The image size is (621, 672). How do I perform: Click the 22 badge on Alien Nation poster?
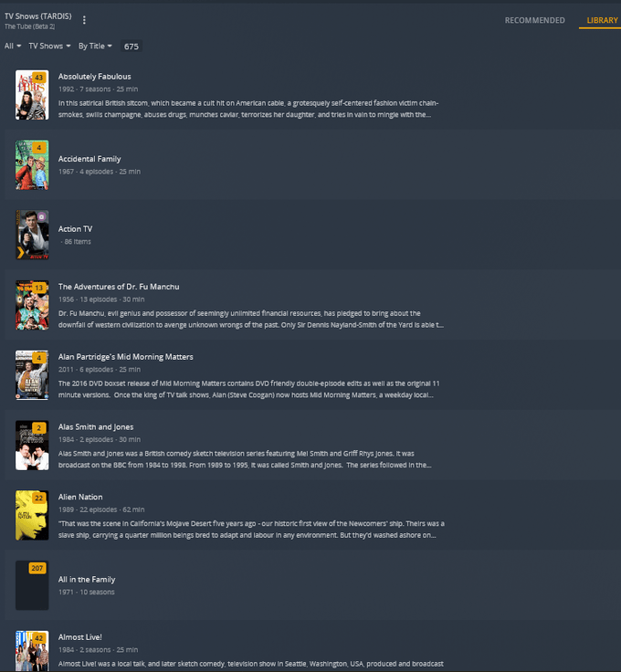tap(39, 498)
